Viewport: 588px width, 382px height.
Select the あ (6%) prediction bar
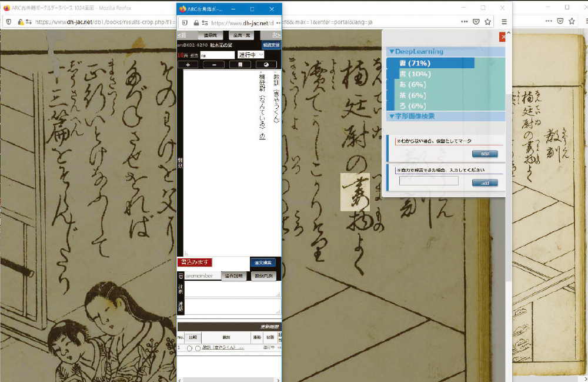coord(446,84)
